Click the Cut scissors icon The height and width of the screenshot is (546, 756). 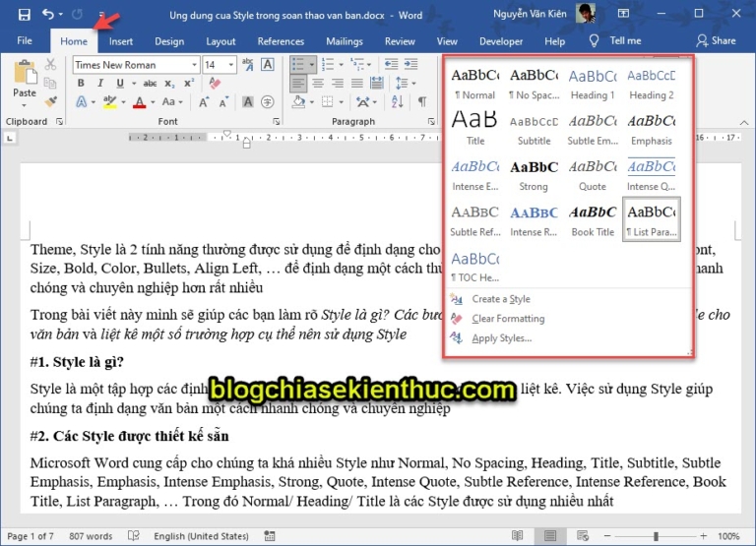pos(50,64)
